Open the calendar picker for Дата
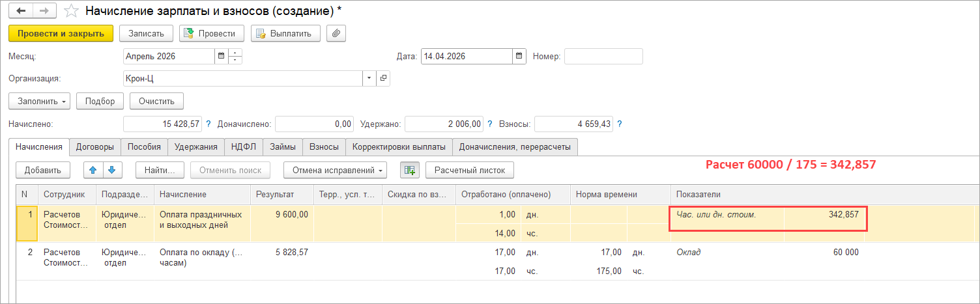980x304 pixels. point(519,57)
